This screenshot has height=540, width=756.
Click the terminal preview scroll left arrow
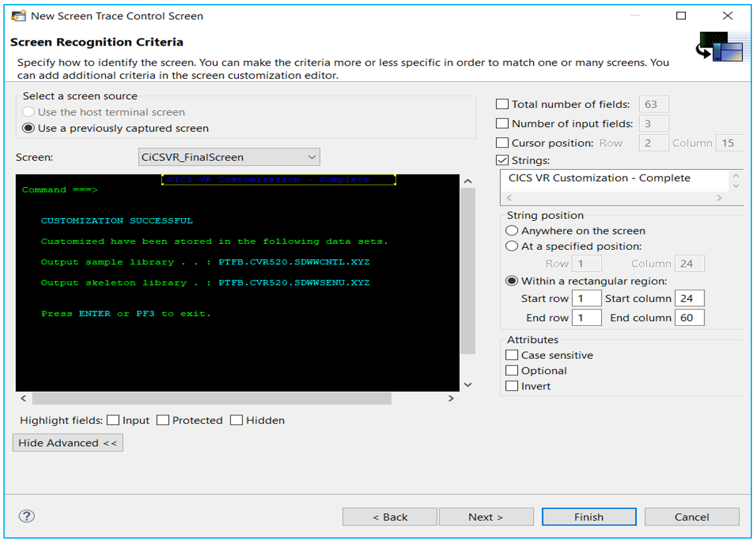coord(23,399)
